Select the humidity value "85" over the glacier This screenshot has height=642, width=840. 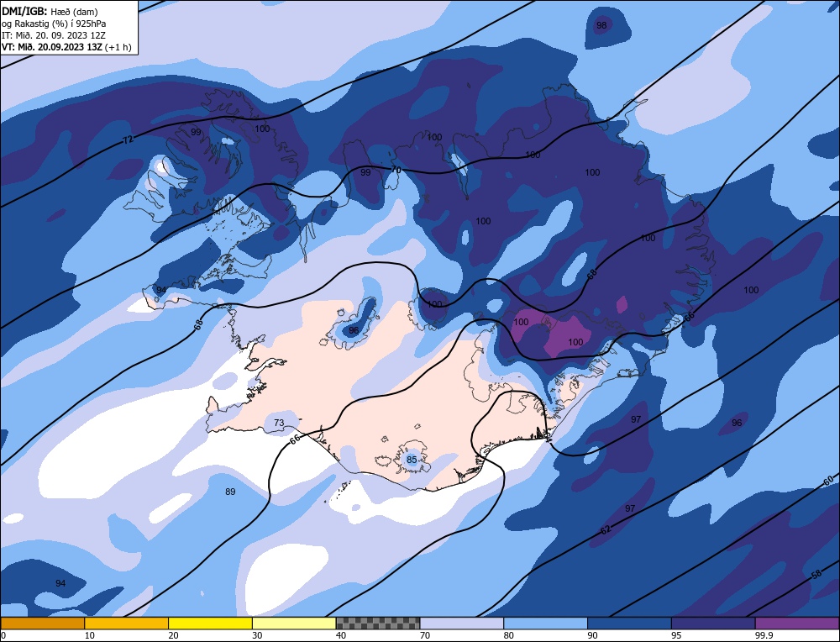412,460
